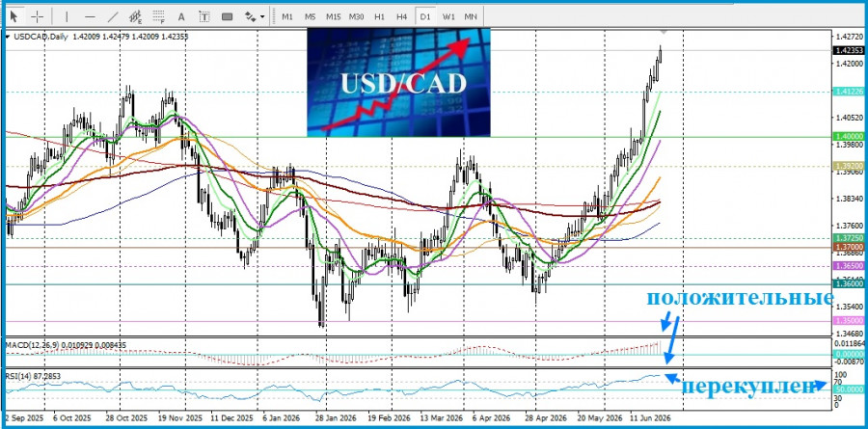Viewport: 868px width, 429px height.
Task: Click the USD/CAD banner image
Action: [x=398, y=83]
